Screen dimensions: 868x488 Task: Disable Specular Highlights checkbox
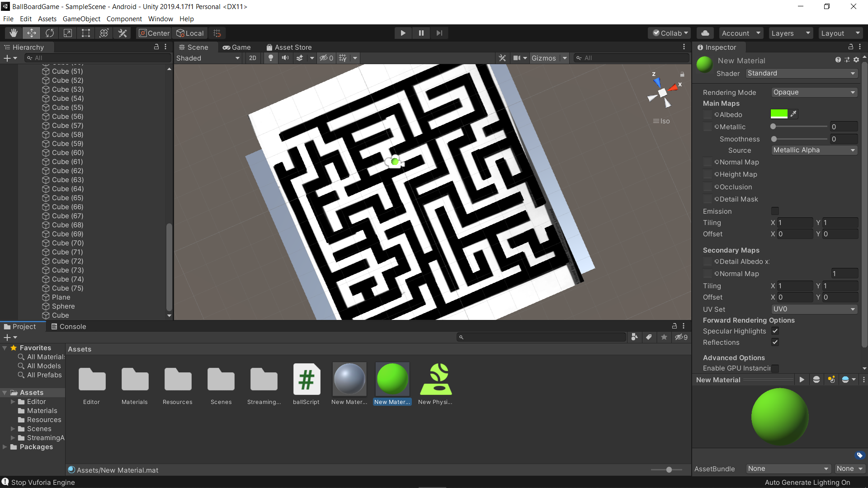tap(775, 331)
